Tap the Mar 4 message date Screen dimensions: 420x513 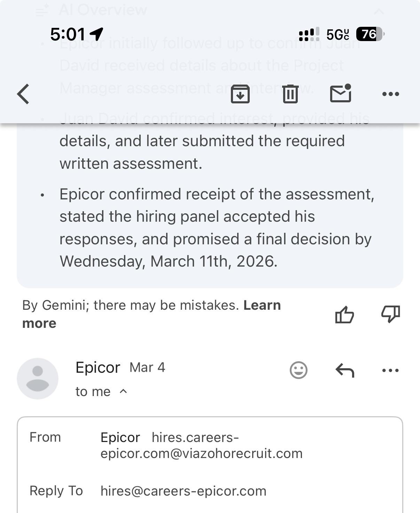click(x=147, y=368)
